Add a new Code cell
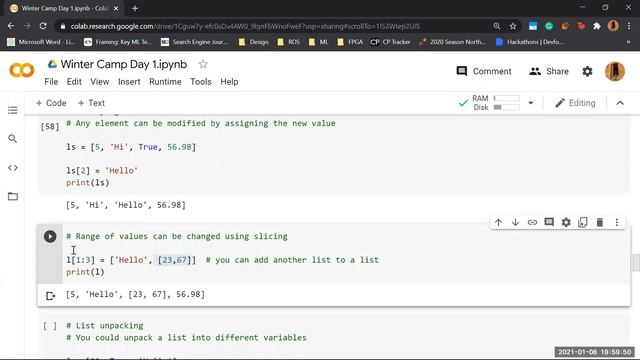640x360 pixels. (x=51, y=103)
